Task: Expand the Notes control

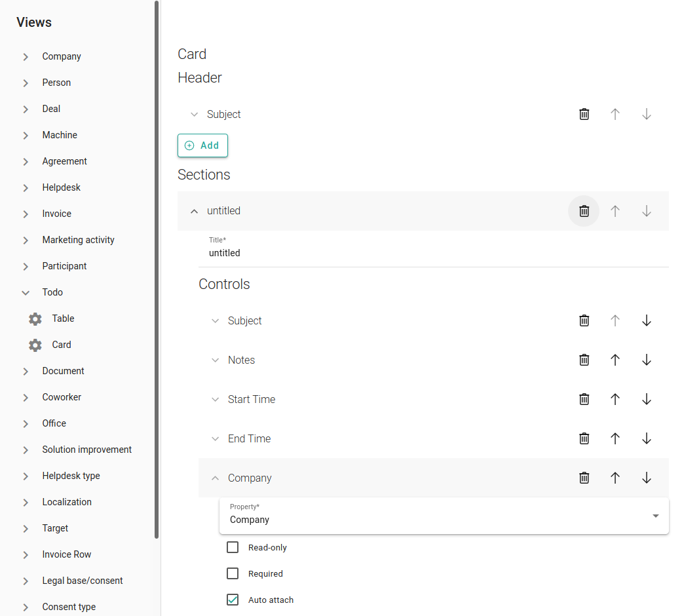Action: (x=215, y=360)
